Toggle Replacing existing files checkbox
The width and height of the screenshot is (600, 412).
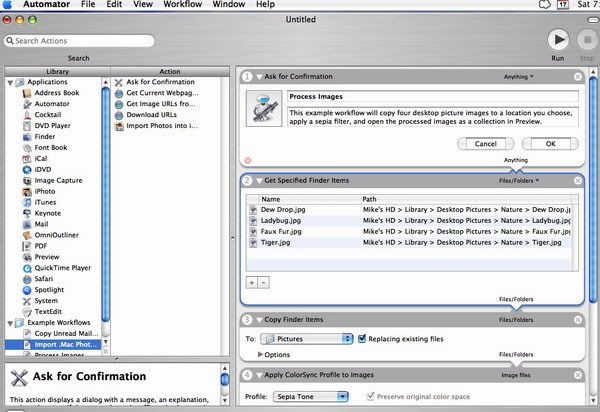[362, 339]
